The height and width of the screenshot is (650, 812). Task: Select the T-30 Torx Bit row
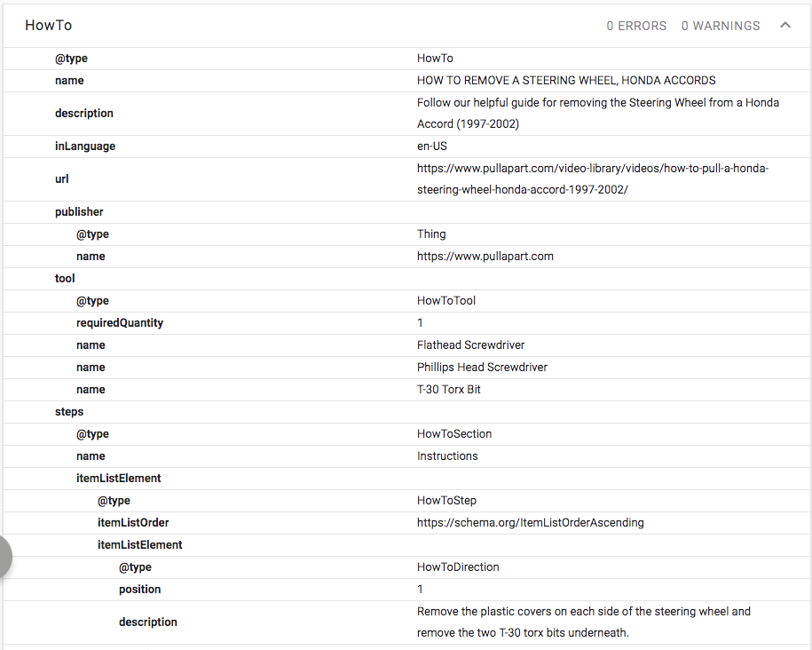449,390
